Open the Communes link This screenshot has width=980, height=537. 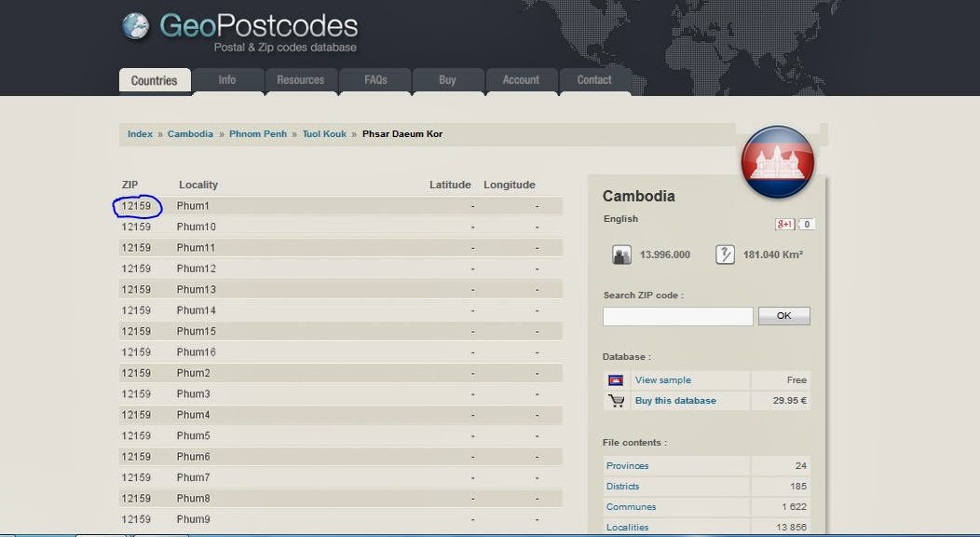(632, 507)
